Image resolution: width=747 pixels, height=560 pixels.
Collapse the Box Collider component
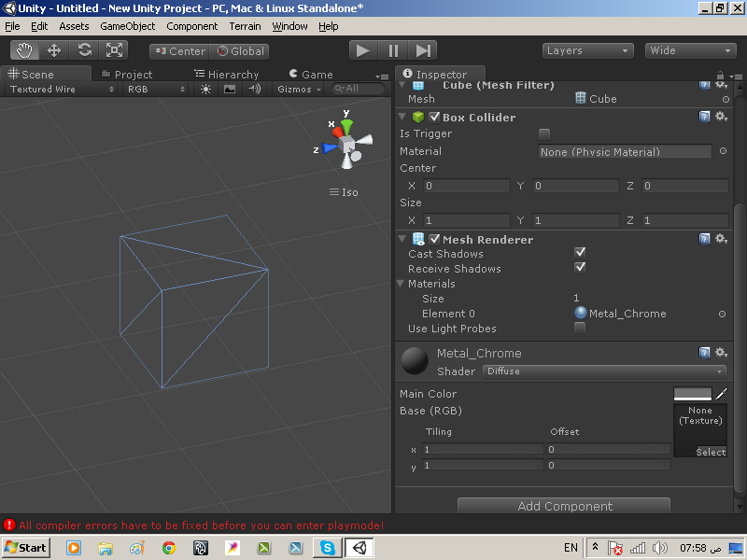[x=402, y=117]
